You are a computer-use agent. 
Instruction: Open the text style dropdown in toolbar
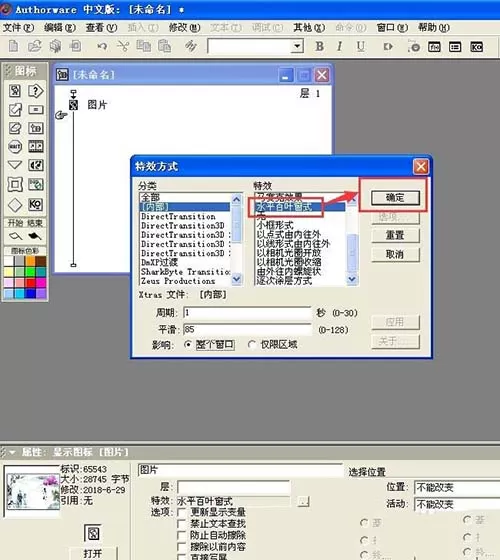pyautogui.click(x=297, y=46)
